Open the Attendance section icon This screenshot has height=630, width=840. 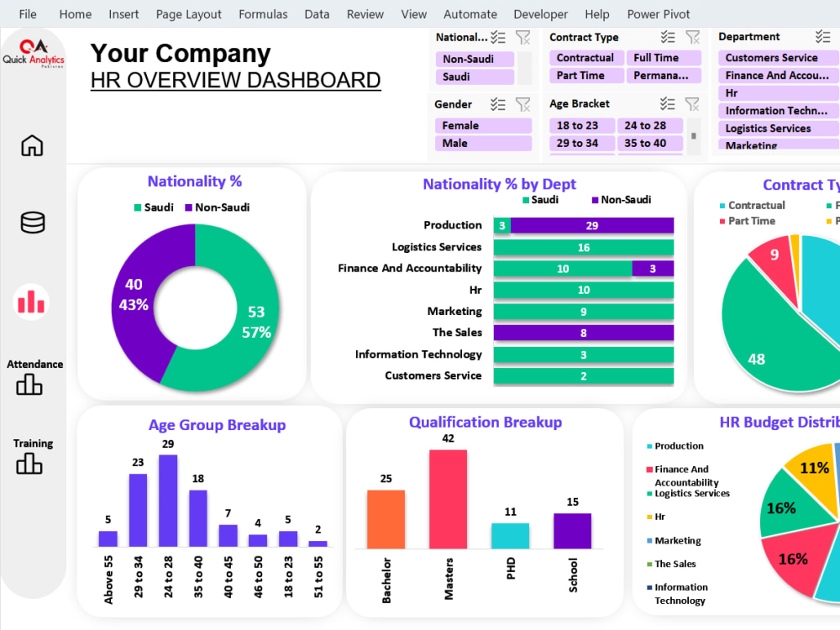pyautogui.click(x=31, y=386)
